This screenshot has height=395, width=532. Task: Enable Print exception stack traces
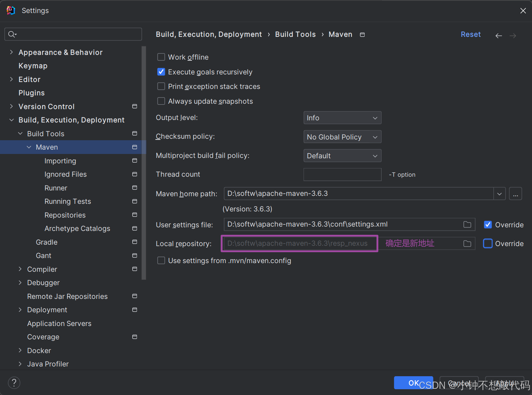pyautogui.click(x=161, y=86)
